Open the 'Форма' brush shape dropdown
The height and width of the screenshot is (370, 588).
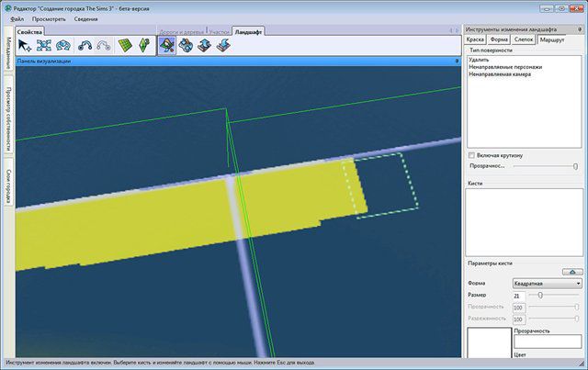point(546,284)
